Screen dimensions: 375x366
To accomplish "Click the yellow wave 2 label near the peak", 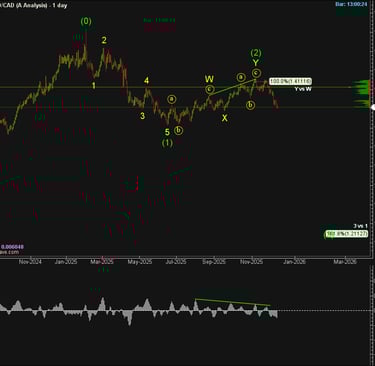I will 104,40.
